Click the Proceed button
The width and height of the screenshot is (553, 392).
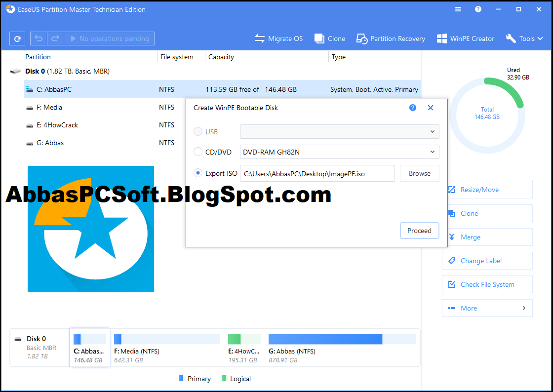419,231
